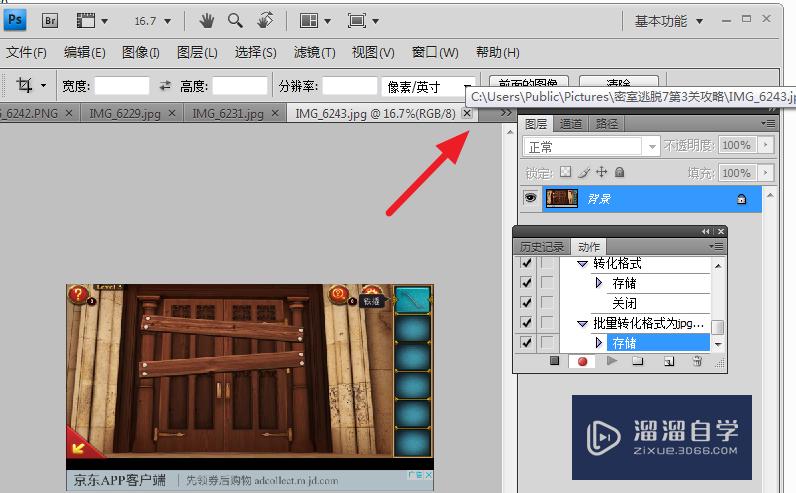Close the floating Actions panel

(x=720, y=232)
